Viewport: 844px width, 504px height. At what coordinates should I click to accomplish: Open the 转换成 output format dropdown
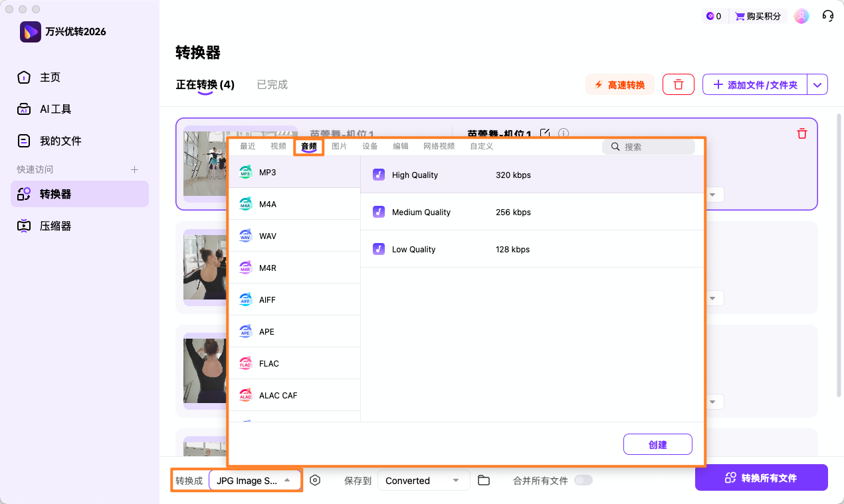255,479
